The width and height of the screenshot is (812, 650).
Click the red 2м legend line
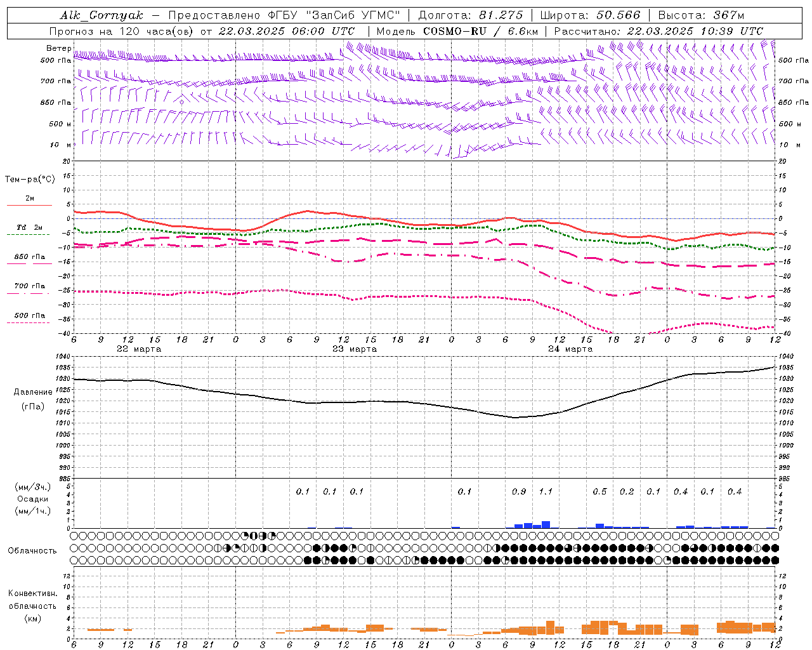[x=29, y=205]
